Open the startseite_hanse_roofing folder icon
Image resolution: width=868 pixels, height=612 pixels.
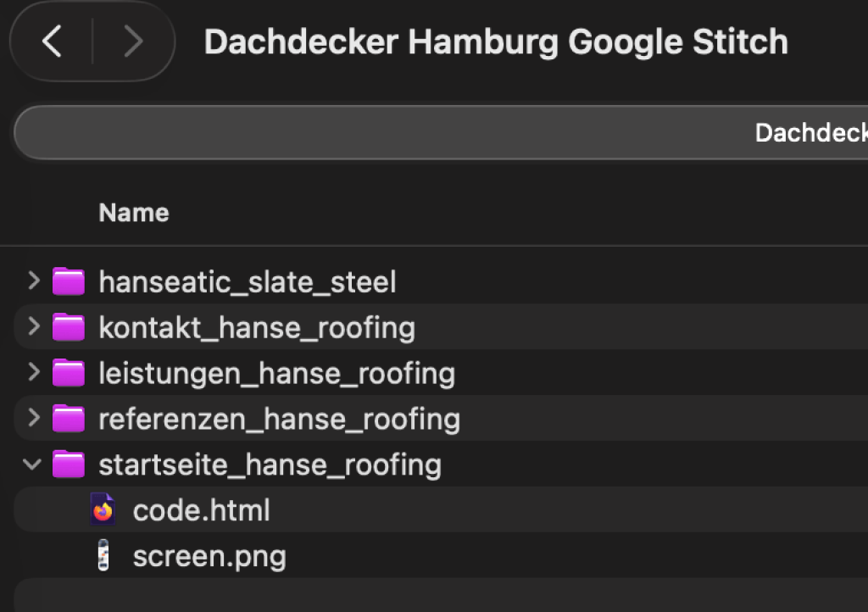point(68,464)
